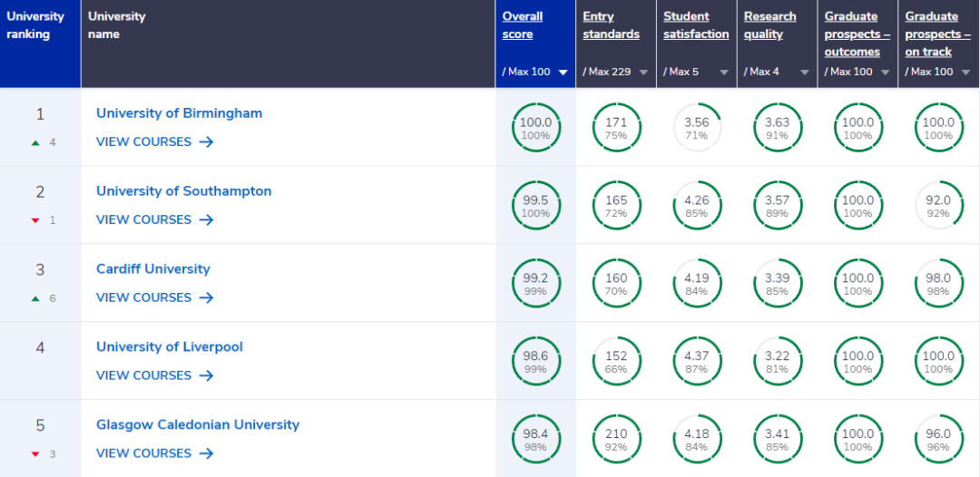Click the Student satisfaction sort arrow
Image resolution: width=980 pixels, height=477 pixels.
724,73
